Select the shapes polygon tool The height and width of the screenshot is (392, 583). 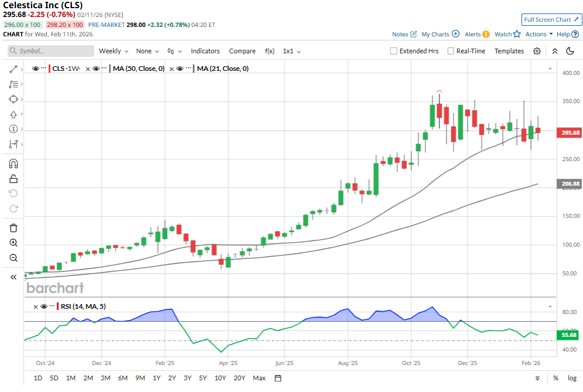coord(13,99)
